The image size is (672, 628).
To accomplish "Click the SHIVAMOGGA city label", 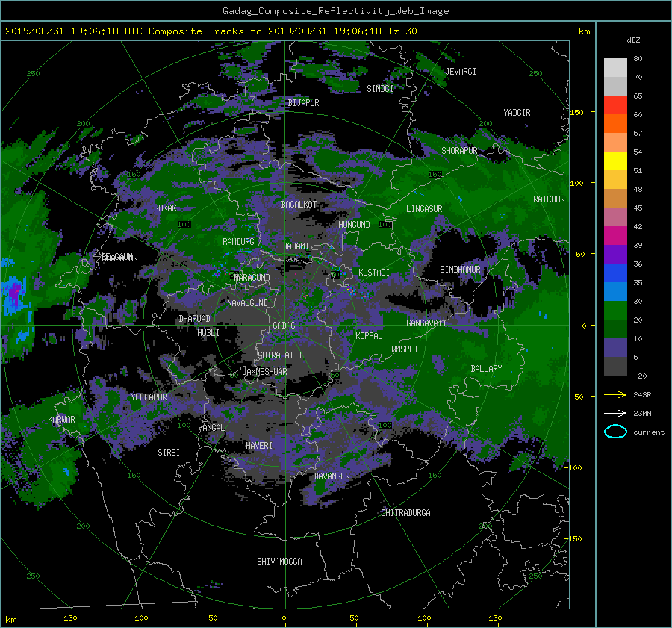I will [x=279, y=562].
